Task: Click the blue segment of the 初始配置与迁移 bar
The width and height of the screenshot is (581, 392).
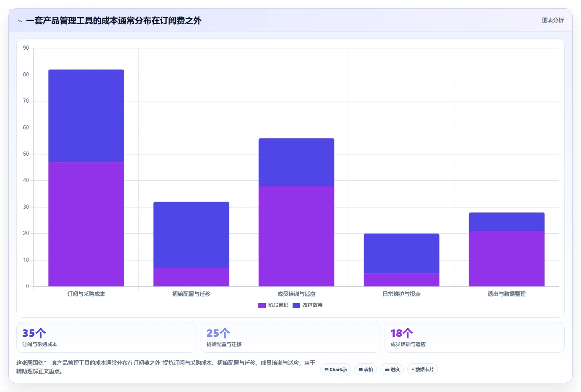Action: point(191,235)
